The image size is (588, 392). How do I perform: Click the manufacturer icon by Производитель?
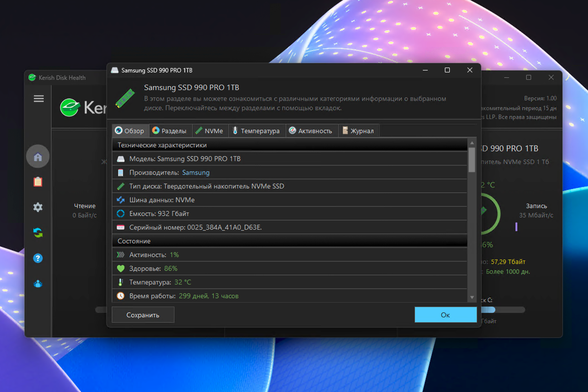pos(121,172)
